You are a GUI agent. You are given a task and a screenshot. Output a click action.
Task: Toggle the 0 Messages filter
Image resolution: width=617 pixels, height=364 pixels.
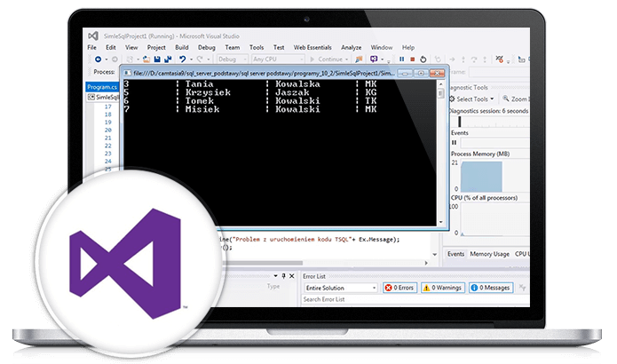coord(491,288)
